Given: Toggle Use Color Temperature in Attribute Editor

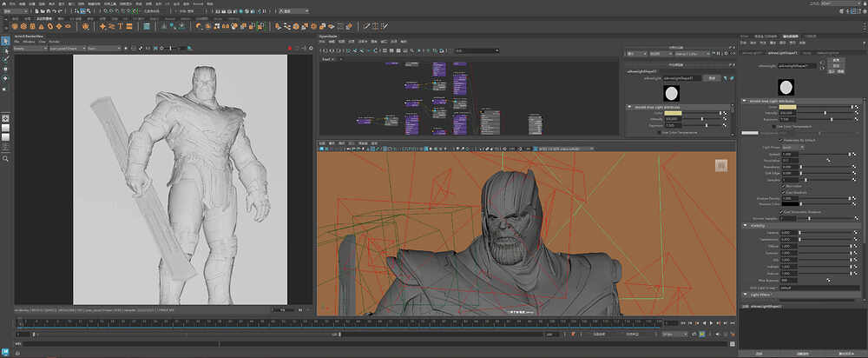Looking at the screenshot, I should click(x=774, y=126).
